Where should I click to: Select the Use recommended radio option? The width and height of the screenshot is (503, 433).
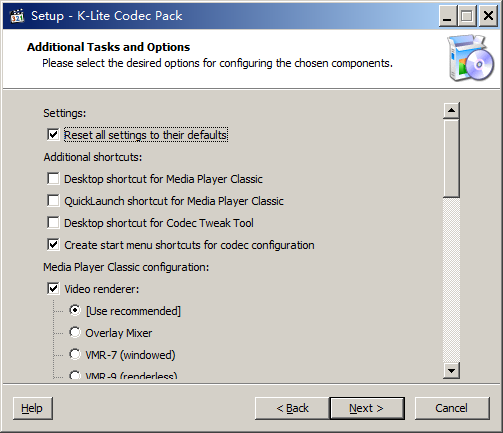click(x=75, y=310)
